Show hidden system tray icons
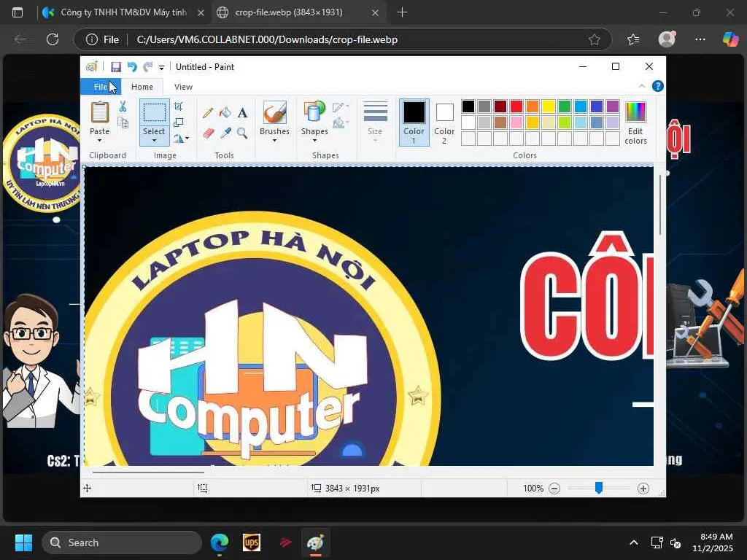Screen dimensions: 747x560 [x=634, y=542]
